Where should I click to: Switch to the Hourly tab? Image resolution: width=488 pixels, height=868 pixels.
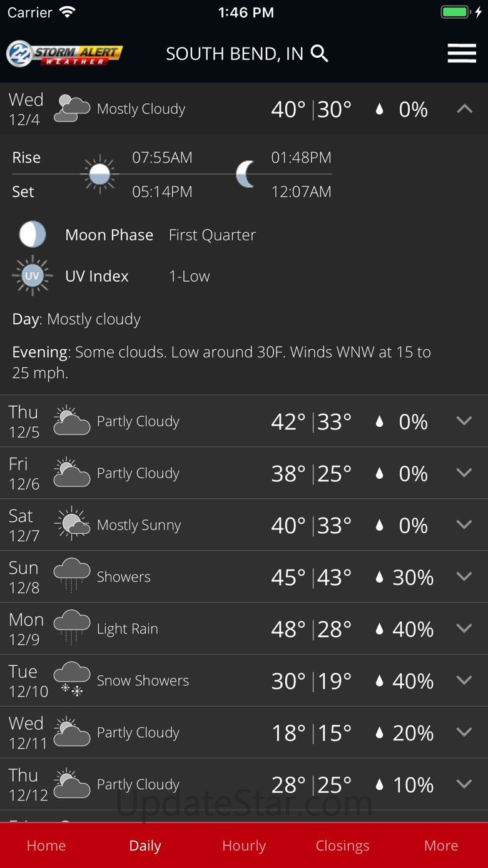(244, 845)
